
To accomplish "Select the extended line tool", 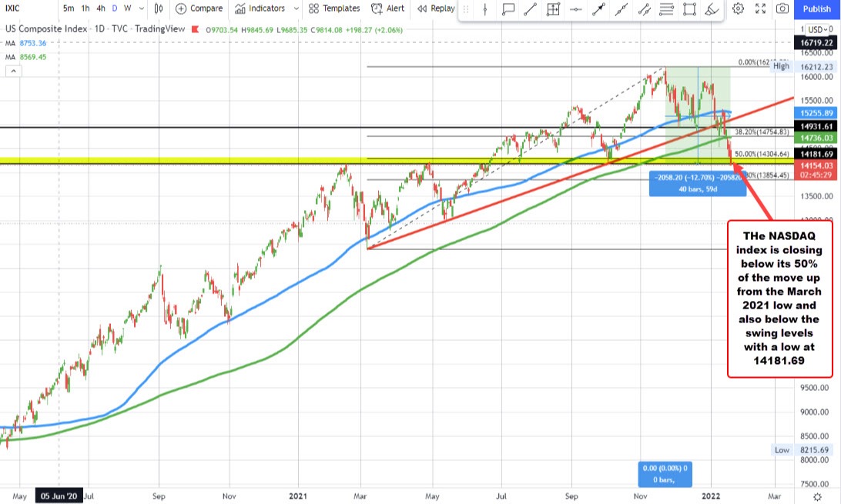I will (621, 9).
